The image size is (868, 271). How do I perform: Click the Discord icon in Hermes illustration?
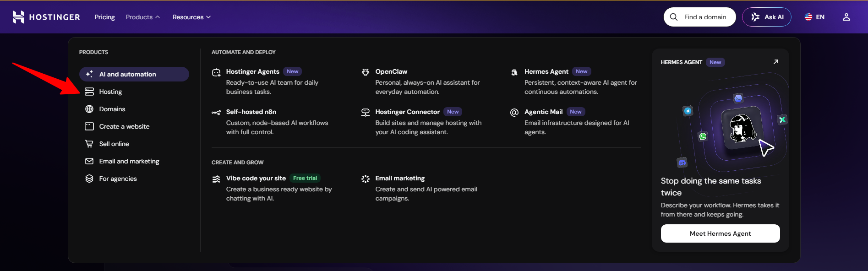[x=682, y=163]
